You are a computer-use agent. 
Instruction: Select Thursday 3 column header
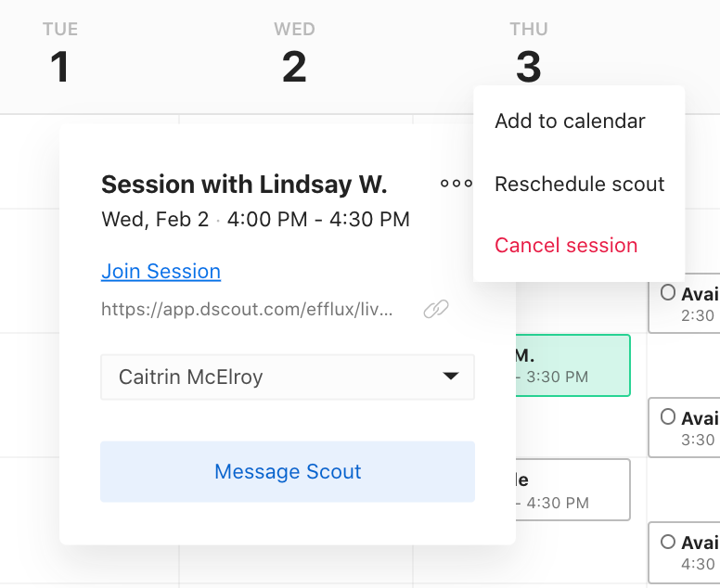[529, 53]
